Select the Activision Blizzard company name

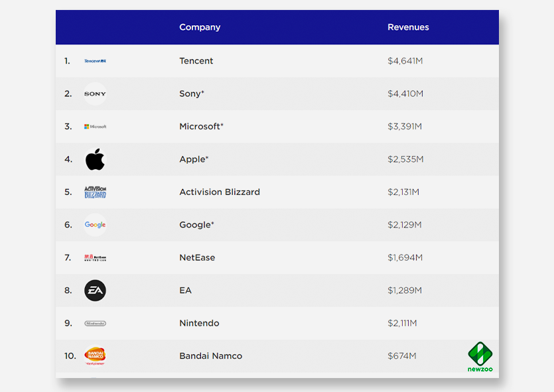220,192
